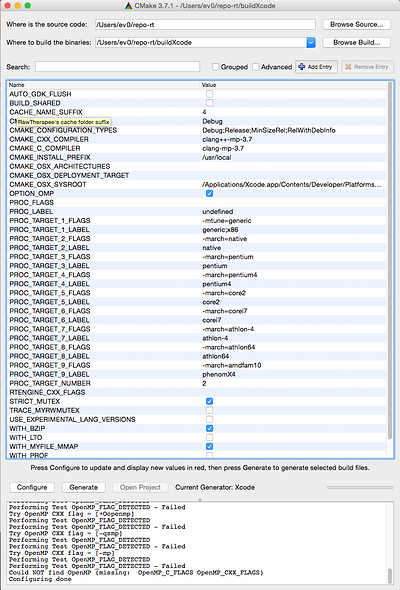This screenshot has width=400, height=590.
Task: Click Browse Source button
Action: tap(356, 24)
